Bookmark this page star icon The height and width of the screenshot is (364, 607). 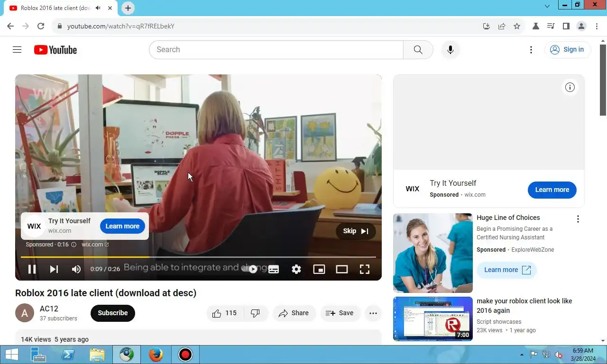(517, 26)
